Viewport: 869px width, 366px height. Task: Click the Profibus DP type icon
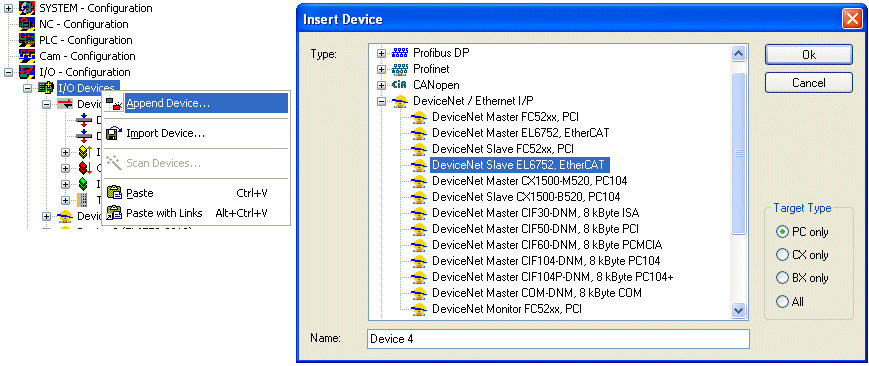tap(400, 53)
